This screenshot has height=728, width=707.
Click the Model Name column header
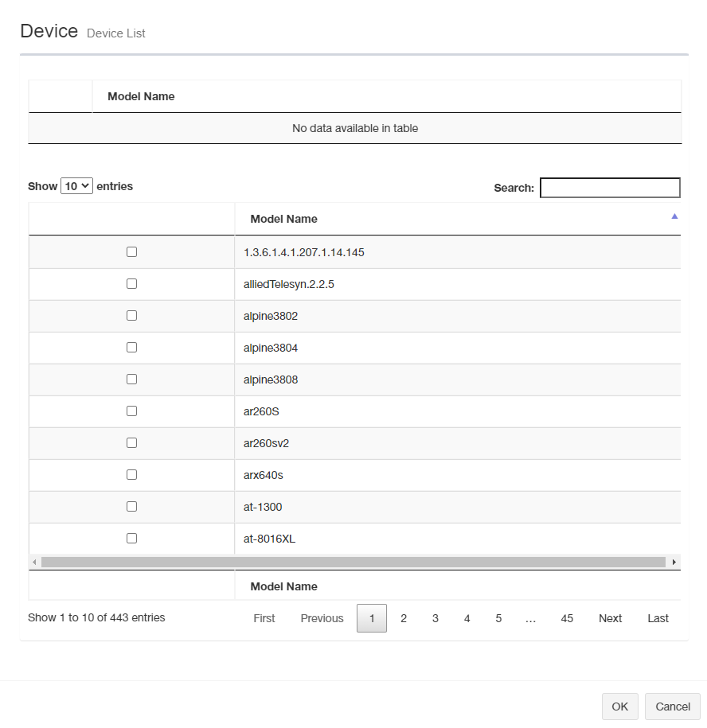283,219
